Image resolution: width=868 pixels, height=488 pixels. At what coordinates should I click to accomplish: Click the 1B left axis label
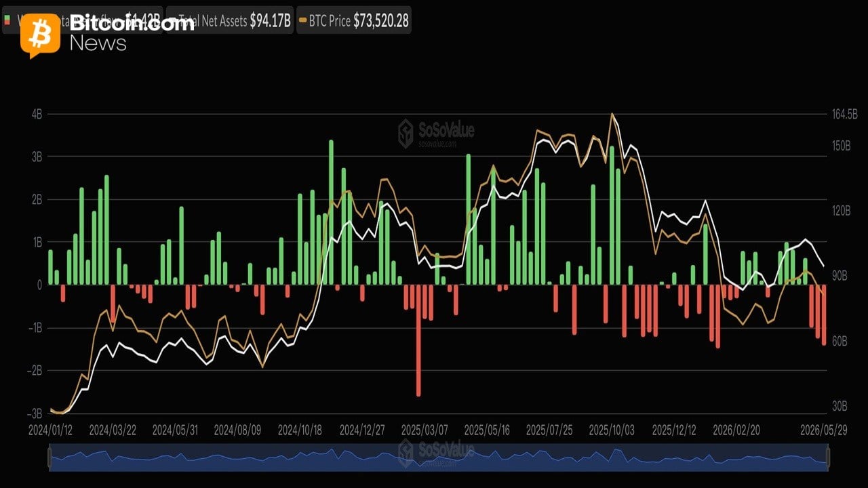(36, 242)
